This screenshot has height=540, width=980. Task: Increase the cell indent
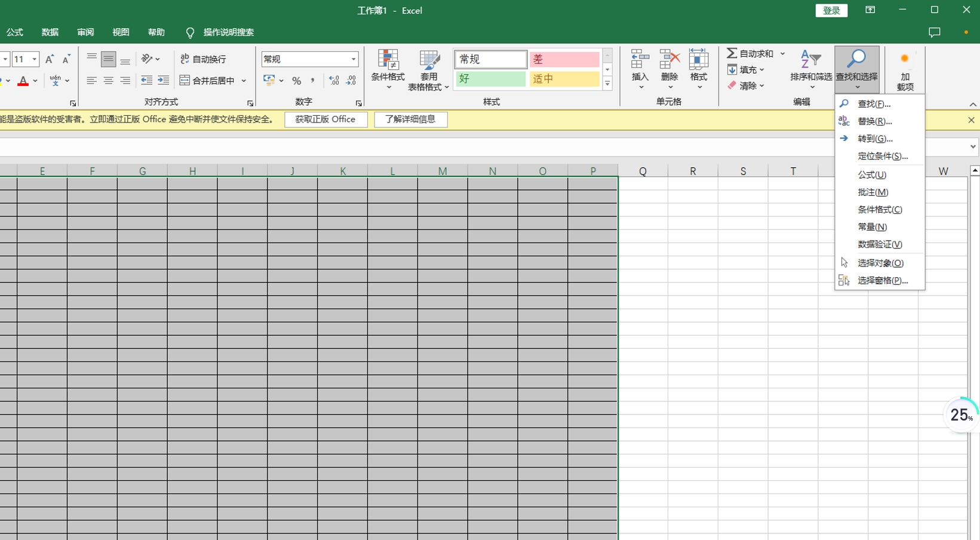pos(163,81)
